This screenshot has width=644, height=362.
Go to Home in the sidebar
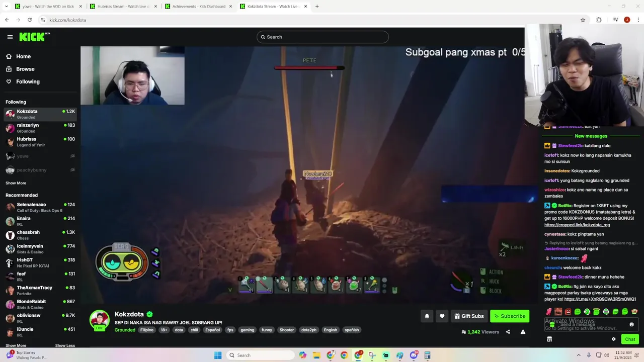[x=23, y=56]
